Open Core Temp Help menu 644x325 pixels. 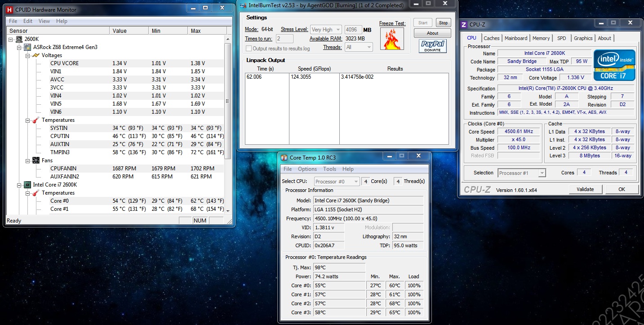coord(348,169)
